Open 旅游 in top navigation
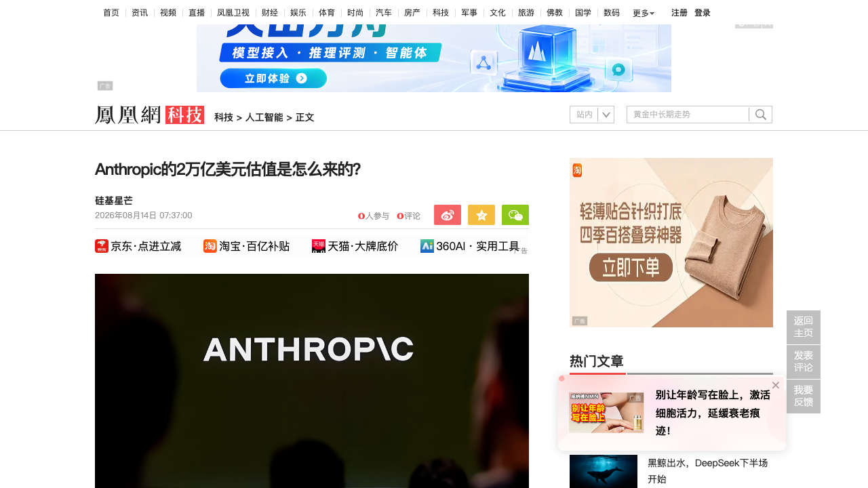 click(x=526, y=13)
